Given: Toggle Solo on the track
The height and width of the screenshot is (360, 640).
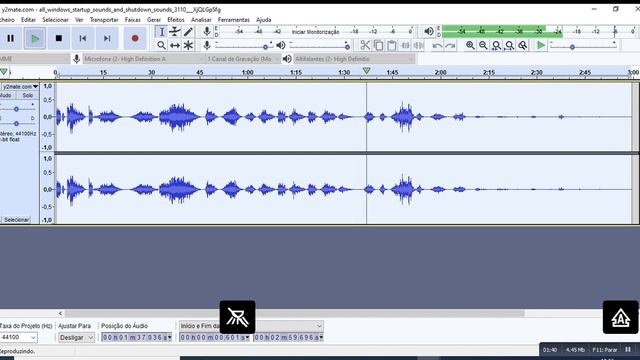Looking at the screenshot, I should (x=27, y=96).
